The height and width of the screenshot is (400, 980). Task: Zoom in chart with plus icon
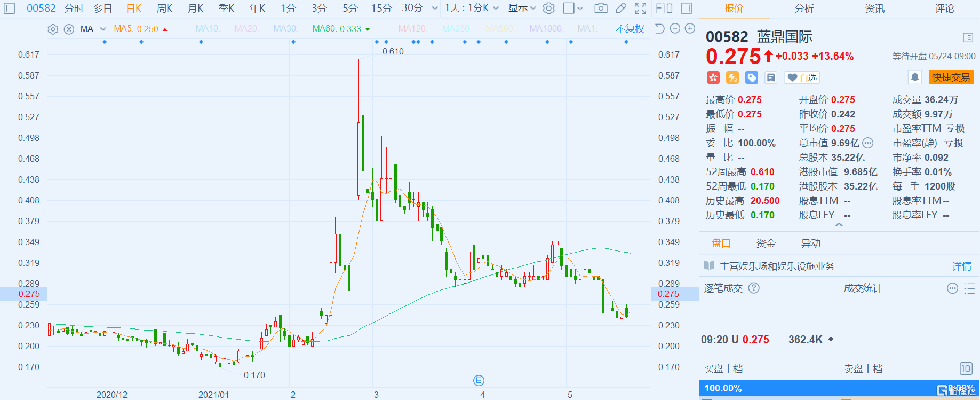coord(690,29)
